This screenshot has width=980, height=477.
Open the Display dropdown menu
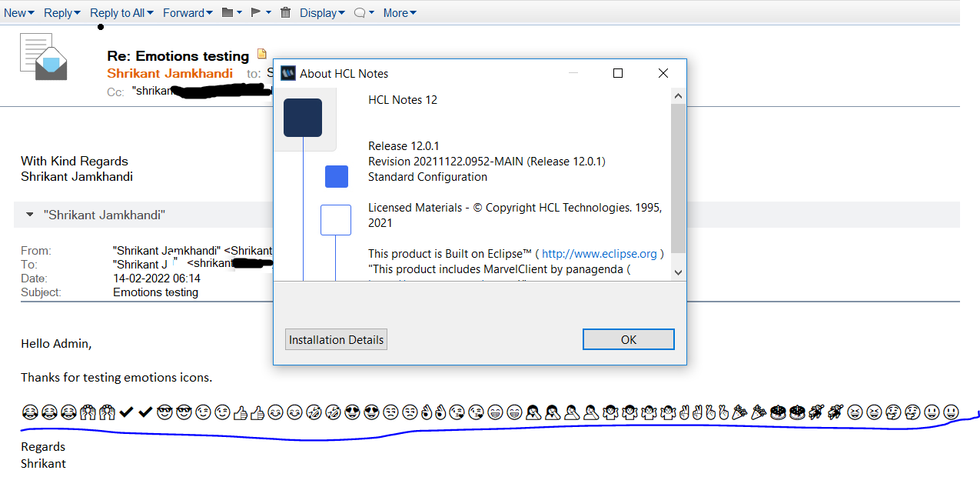tap(322, 12)
